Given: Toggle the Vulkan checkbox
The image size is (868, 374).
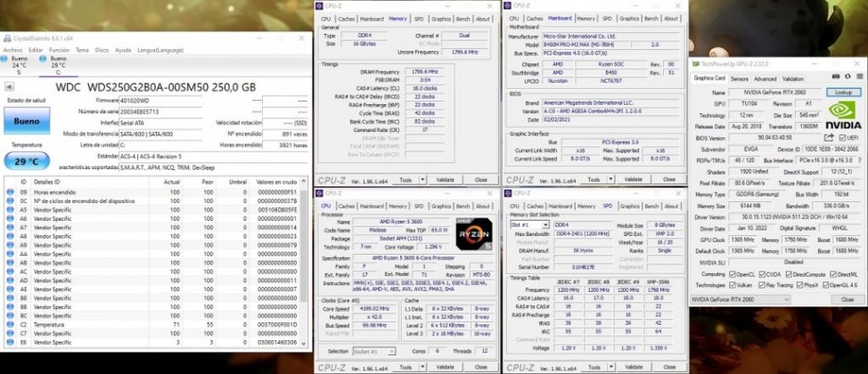Looking at the screenshot, I should tap(733, 286).
